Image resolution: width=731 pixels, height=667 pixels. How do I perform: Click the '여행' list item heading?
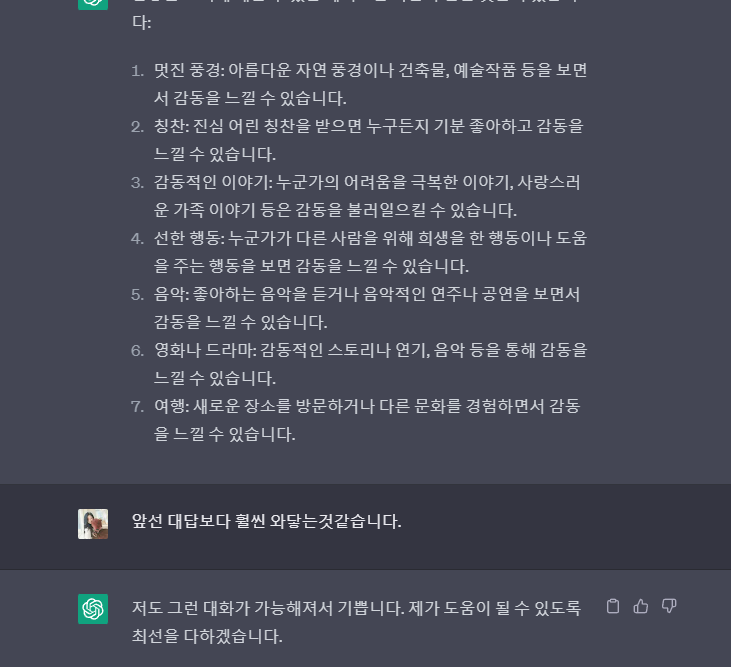click(170, 406)
